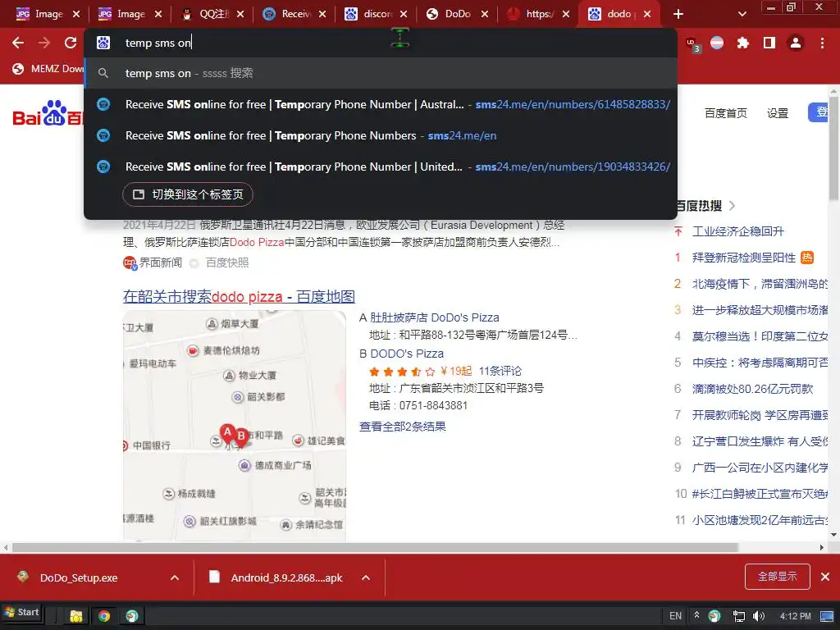840x630 pixels.
Task: Expand the tab search chevron
Action: (742, 14)
